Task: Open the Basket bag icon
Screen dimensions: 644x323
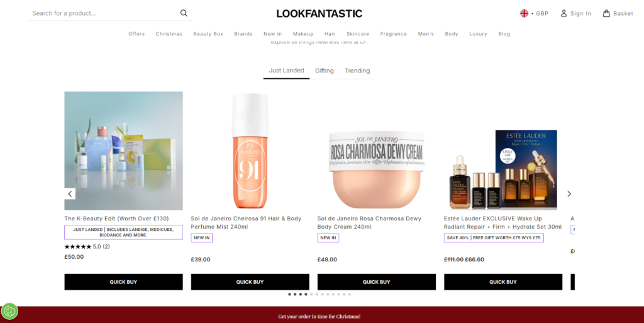Action: (606, 13)
